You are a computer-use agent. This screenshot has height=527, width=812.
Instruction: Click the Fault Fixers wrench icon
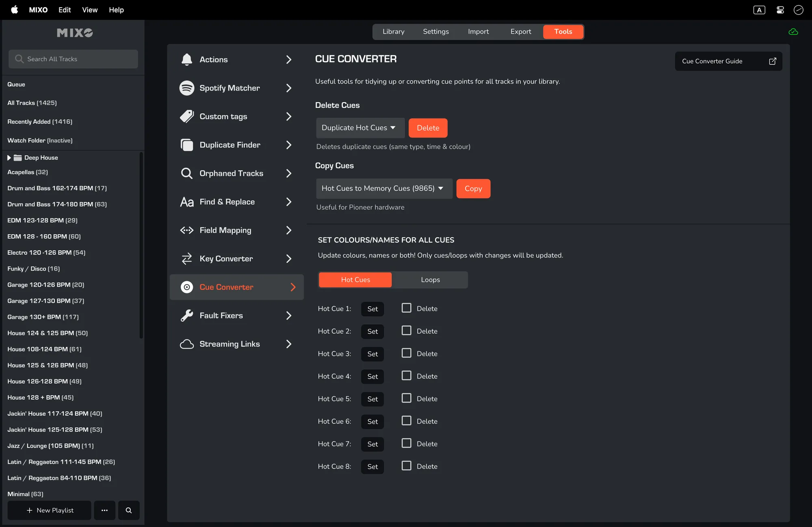pos(187,316)
